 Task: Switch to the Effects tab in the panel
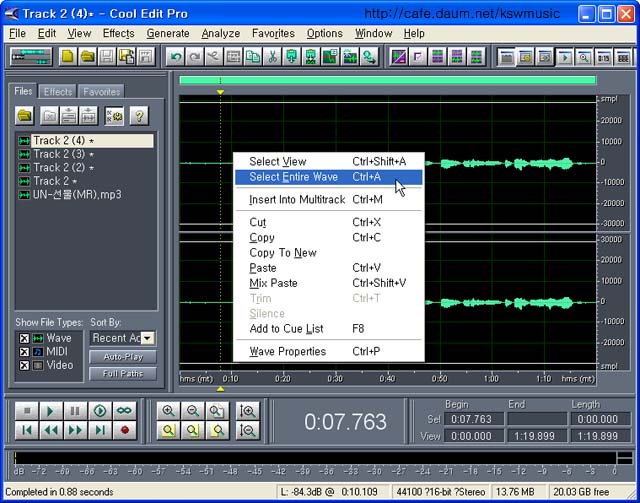[58, 92]
